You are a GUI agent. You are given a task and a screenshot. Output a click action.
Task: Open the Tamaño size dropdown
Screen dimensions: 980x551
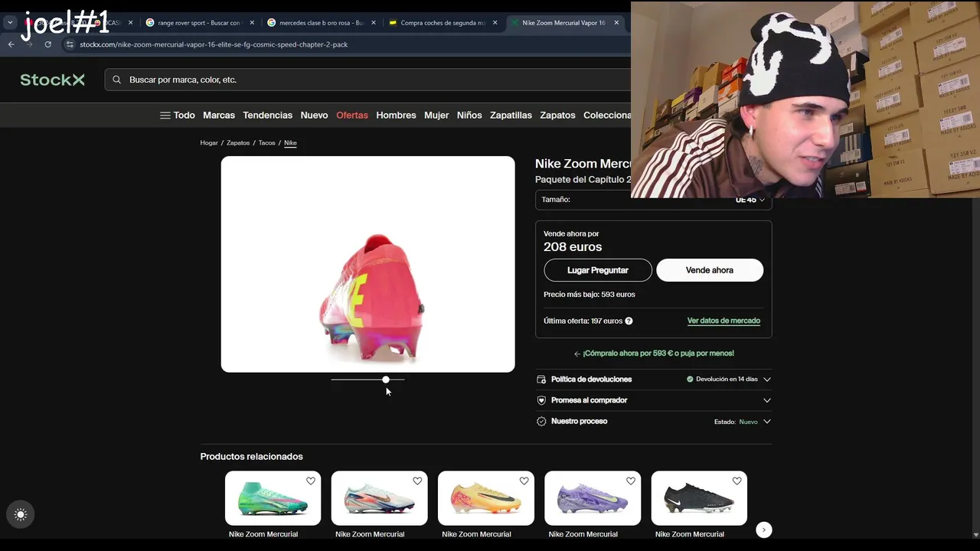[653, 200]
